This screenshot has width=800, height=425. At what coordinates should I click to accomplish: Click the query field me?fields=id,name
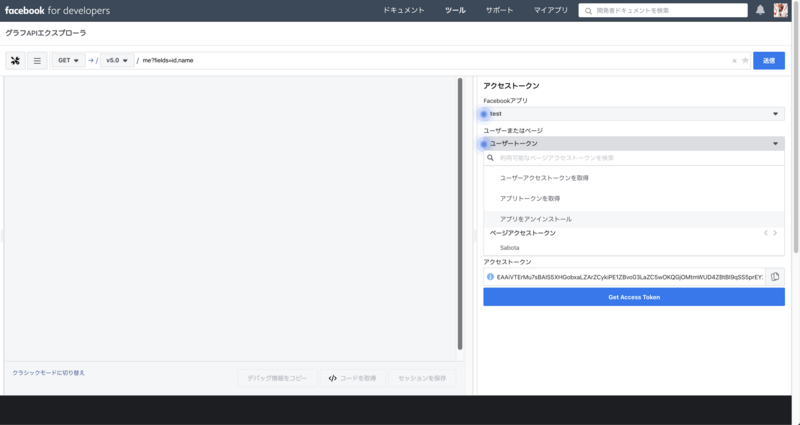tap(434, 60)
